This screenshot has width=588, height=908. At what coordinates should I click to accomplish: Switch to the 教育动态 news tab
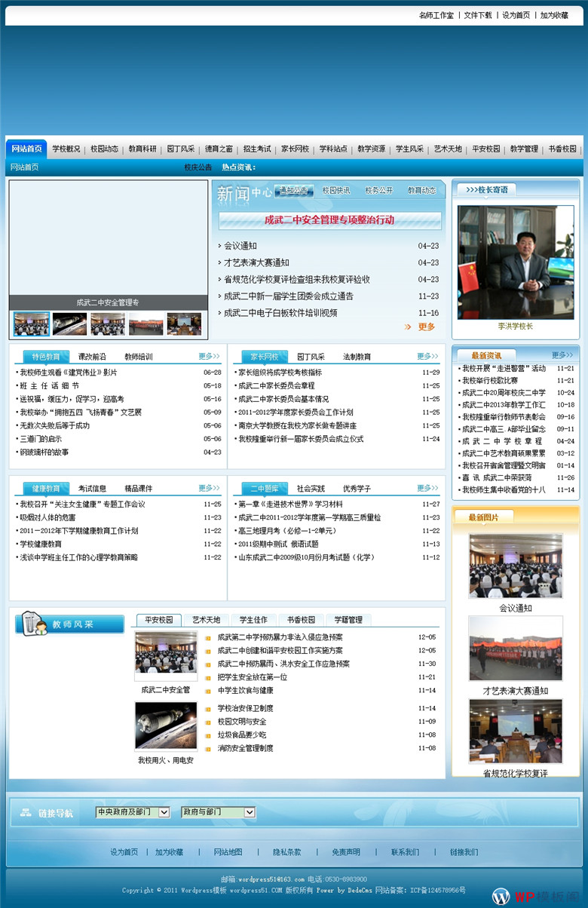[x=422, y=191]
